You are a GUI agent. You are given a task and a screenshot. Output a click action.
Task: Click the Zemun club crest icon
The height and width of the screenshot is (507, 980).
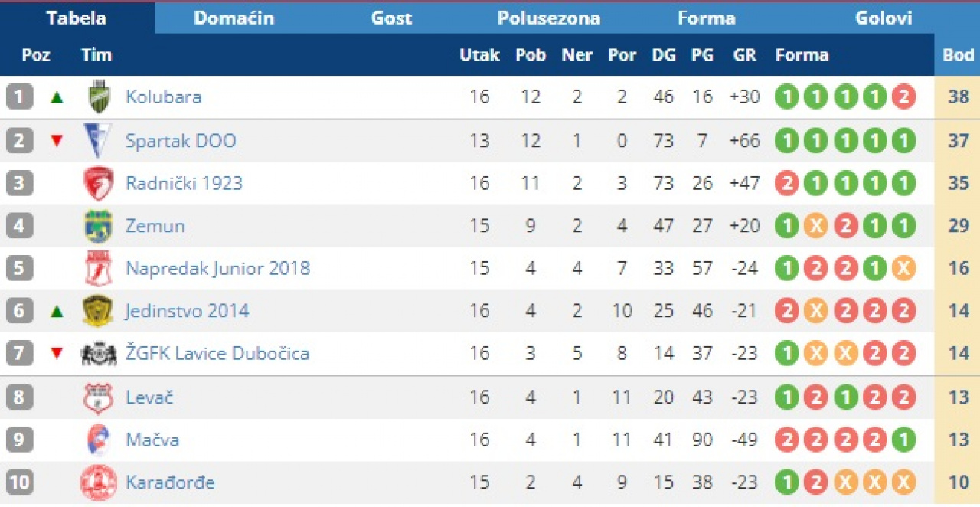coord(98,227)
